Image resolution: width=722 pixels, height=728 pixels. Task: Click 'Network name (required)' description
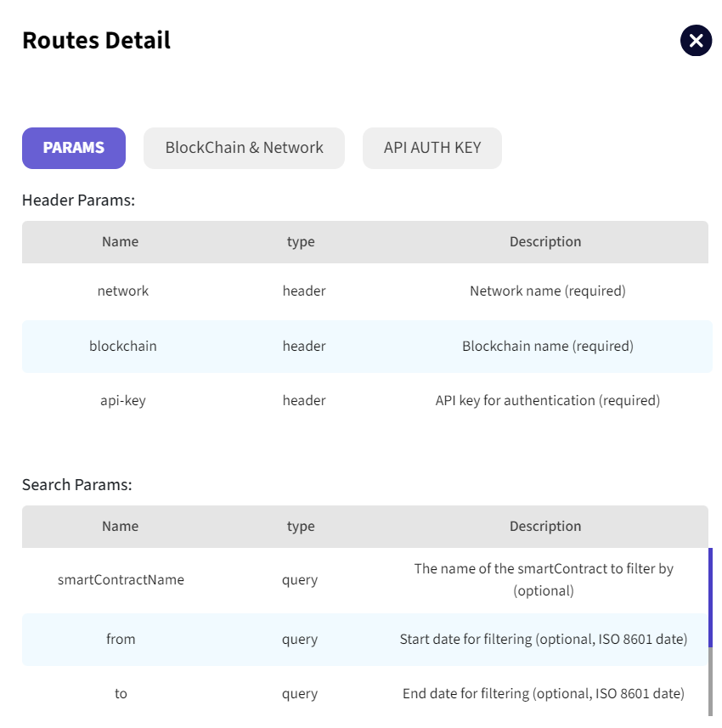tap(547, 291)
